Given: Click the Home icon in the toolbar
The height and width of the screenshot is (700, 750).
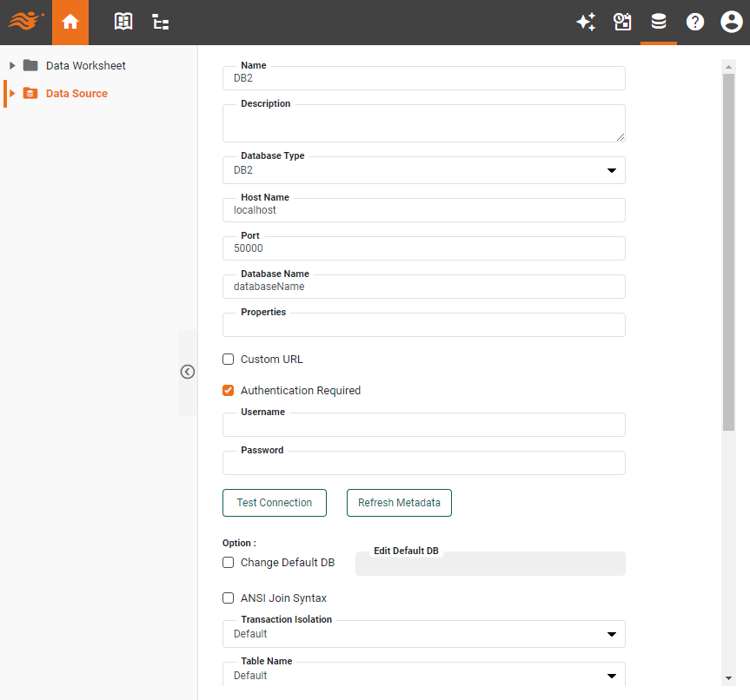Looking at the screenshot, I should (70, 22).
